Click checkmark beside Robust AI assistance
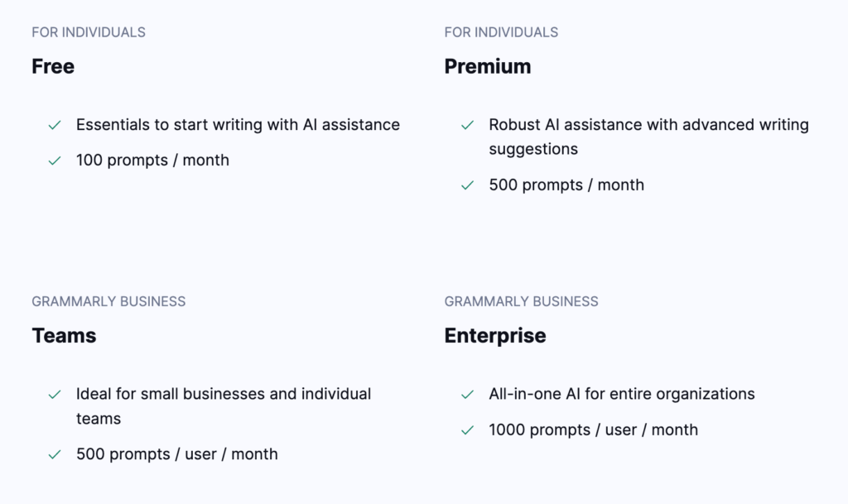 [x=468, y=125]
